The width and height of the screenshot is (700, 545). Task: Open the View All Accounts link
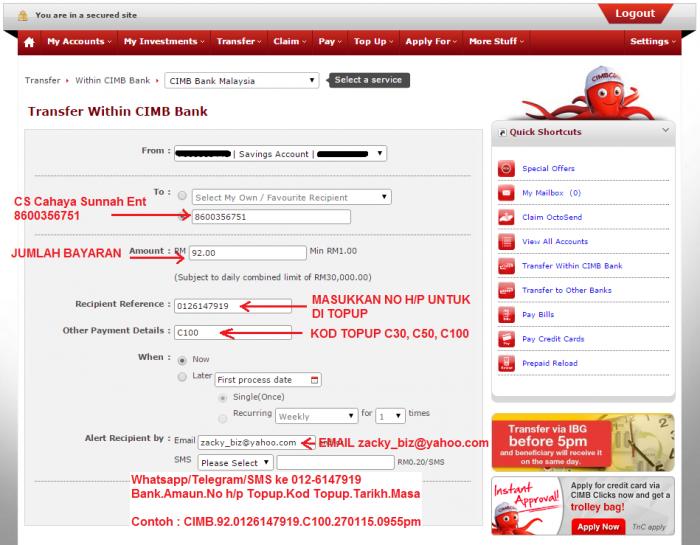[555, 241]
